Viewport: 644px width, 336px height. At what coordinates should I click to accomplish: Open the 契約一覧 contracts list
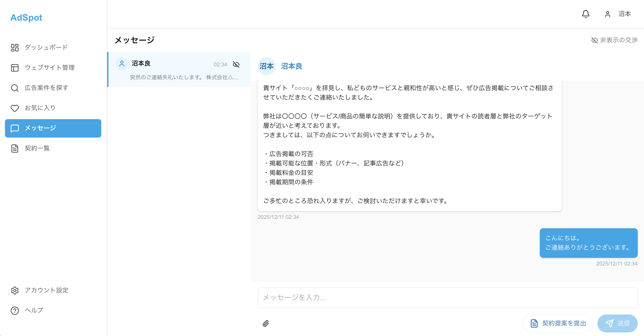[15, 148]
